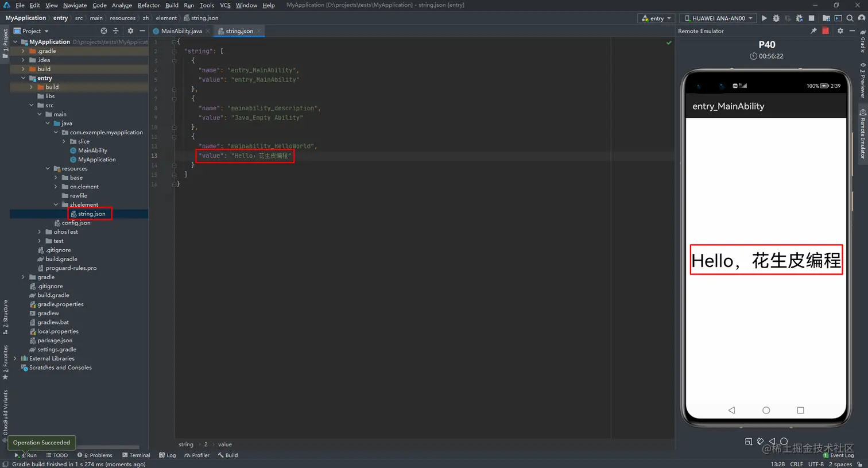Locate the current file in the Project tree (target icon)
This screenshot has height=468, width=868.
click(x=104, y=31)
